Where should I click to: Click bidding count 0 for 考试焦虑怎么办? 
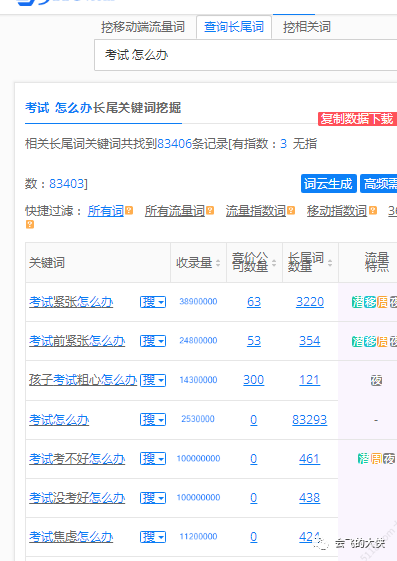(254, 536)
